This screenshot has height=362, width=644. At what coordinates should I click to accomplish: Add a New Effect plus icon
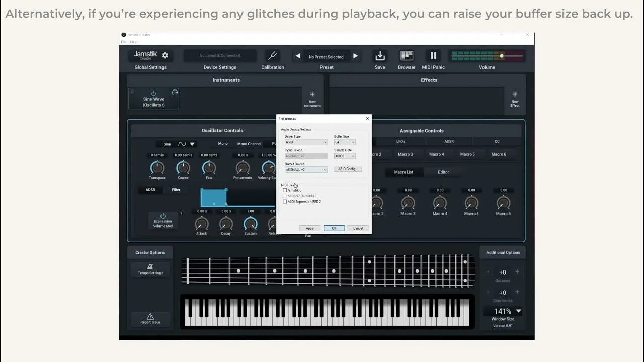tap(515, 94)
